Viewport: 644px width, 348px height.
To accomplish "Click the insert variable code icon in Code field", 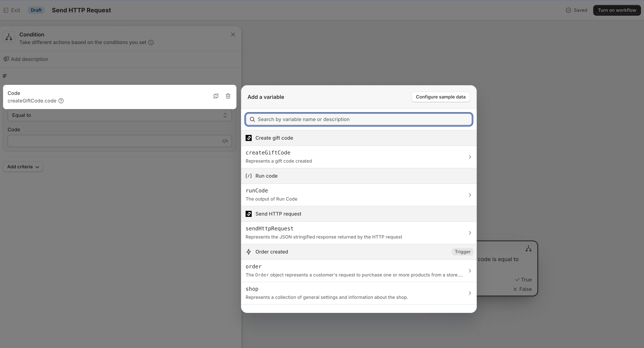I will [x=225, y=141].
